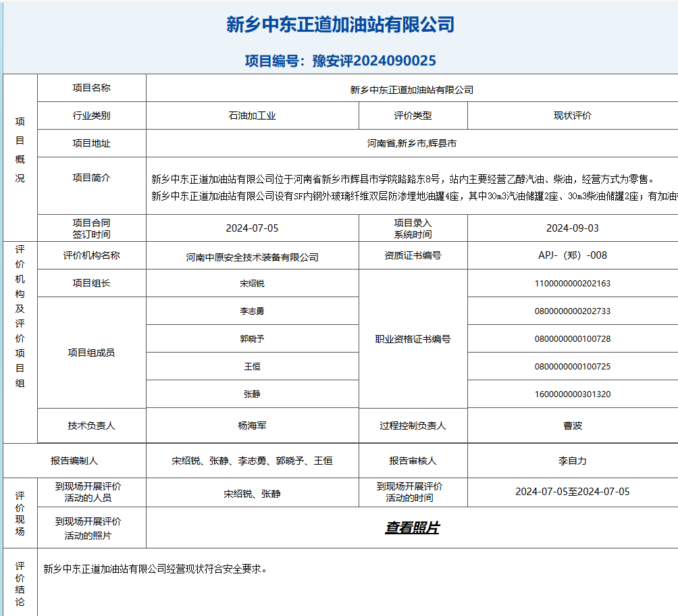Screen dimensions: 678x616
Task: Select the conclusion sentence 经营现状符合安全要求
Action: pyautogui.click(x=155, y=569)
